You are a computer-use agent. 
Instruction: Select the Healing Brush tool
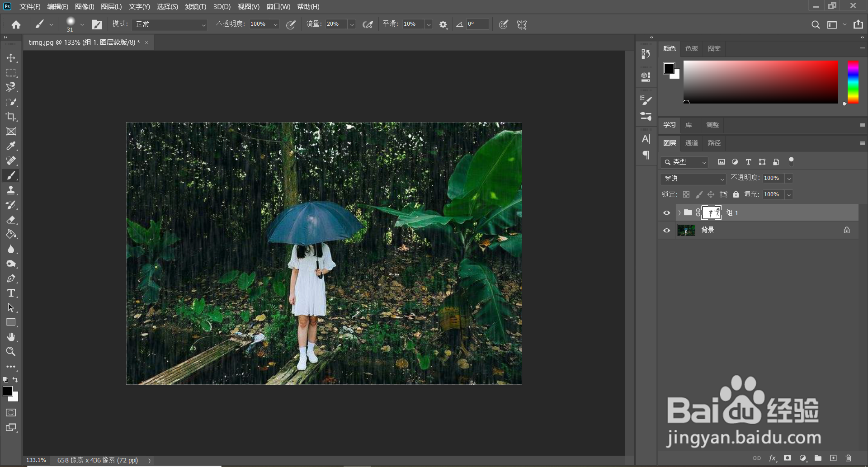11,161
